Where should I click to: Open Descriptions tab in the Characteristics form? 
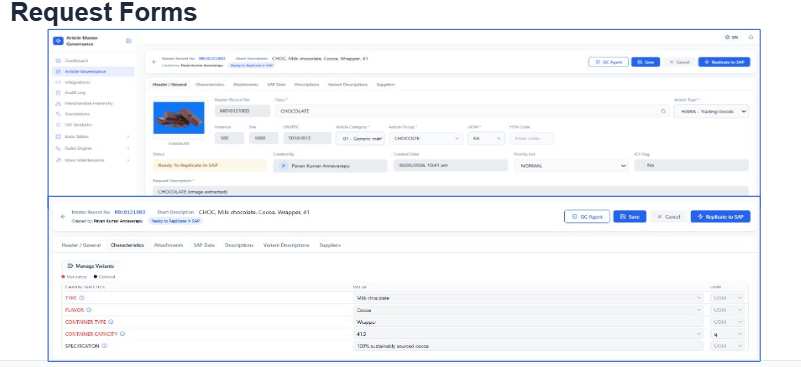(239, 245)
